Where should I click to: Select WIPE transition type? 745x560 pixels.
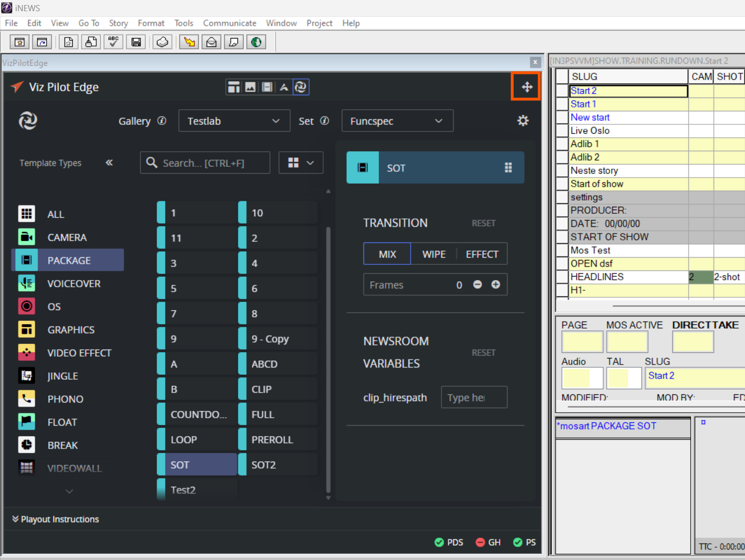pyautogui.click(x=434, y=254)
